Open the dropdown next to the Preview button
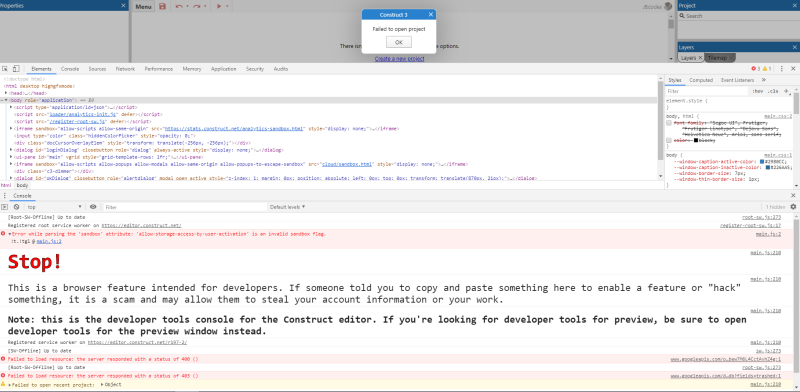The height and width of the screenshot is (392, 800). 227,7
